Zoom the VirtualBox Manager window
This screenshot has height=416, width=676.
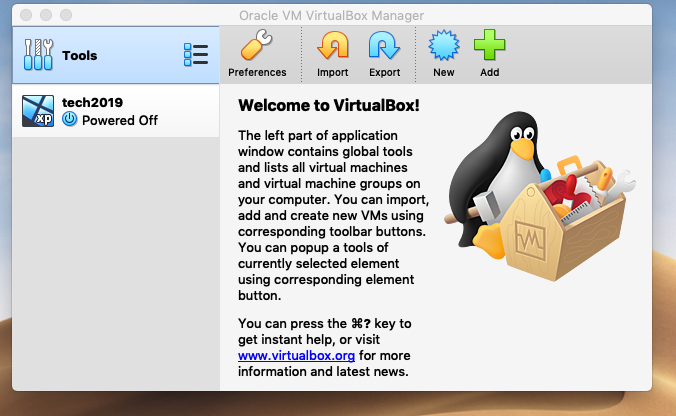coord(66,15)
